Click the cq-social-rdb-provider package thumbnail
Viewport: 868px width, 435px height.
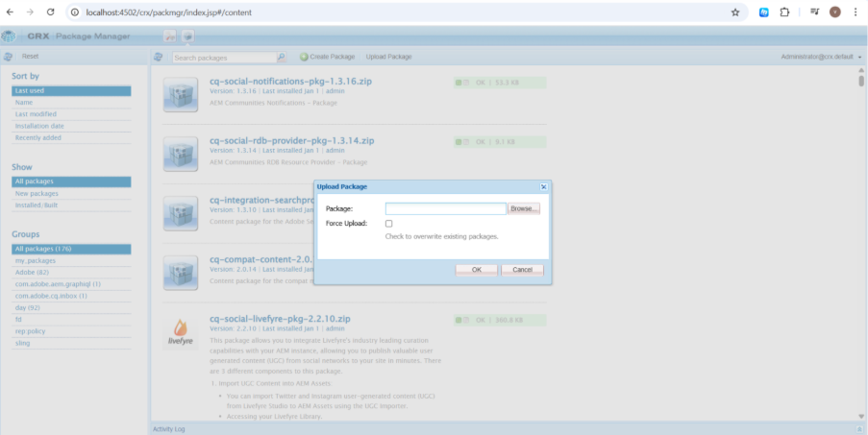181,154
